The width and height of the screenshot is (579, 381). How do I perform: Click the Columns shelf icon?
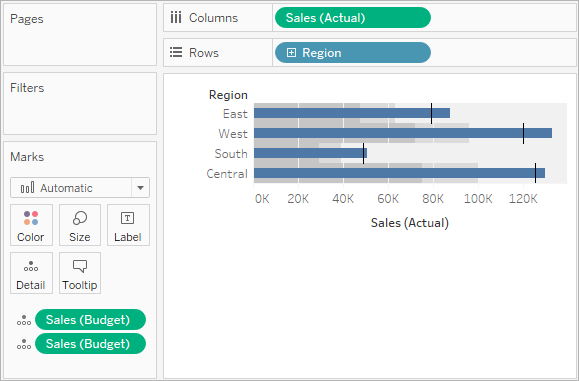(176, 18)
